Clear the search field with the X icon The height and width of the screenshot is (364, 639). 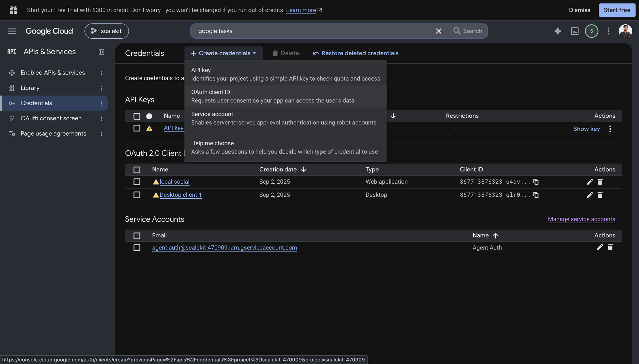coord(438,31)
